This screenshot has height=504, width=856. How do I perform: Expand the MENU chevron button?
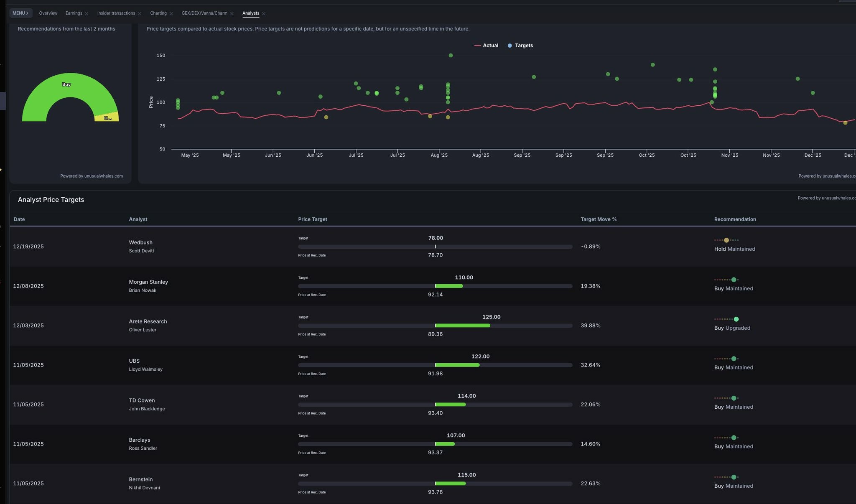pos(20,13)
